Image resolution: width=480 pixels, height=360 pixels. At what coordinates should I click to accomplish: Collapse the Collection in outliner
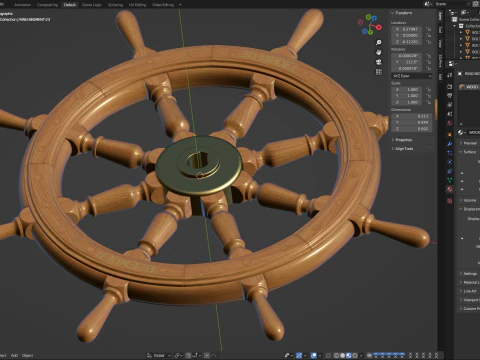pos(455,26)
